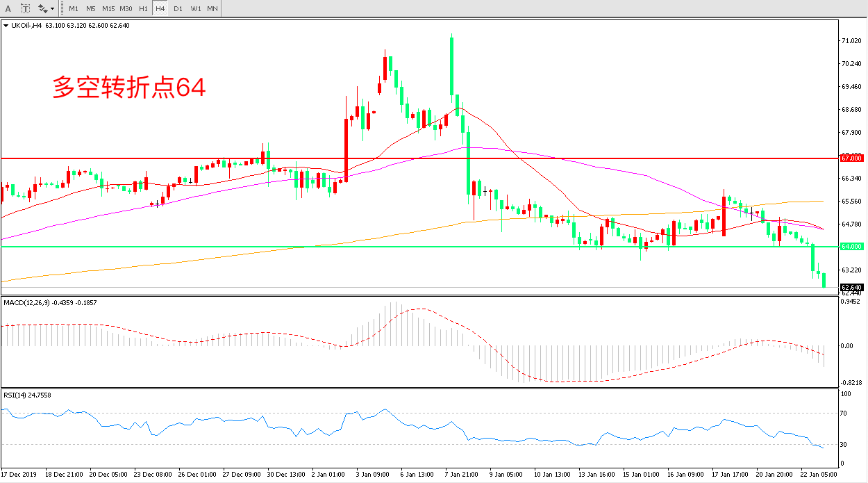Change chart to D1 daily timeframe
The image size is (868, 483).
(178, 9)
